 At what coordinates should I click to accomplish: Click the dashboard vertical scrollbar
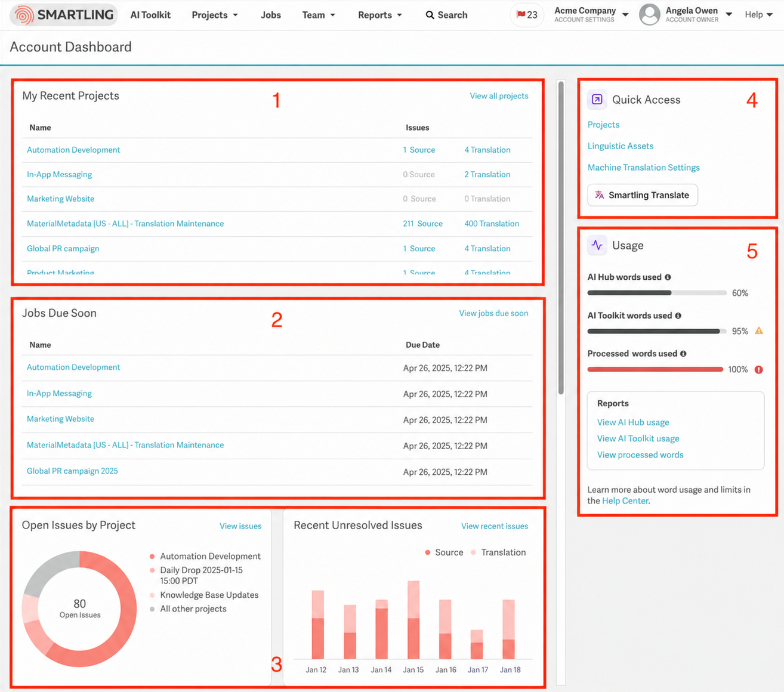pyautogui.click(x=561, y=237)
